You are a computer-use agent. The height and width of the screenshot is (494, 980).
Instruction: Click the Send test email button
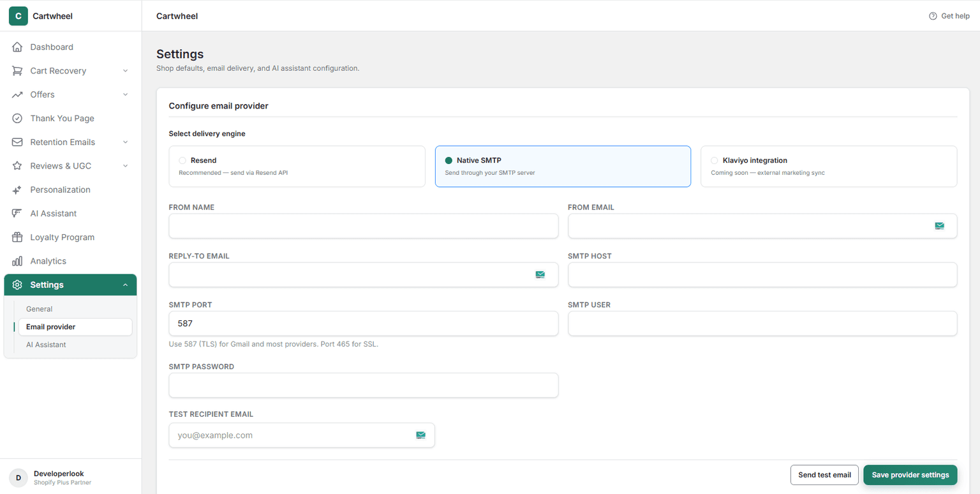(824, 475)
